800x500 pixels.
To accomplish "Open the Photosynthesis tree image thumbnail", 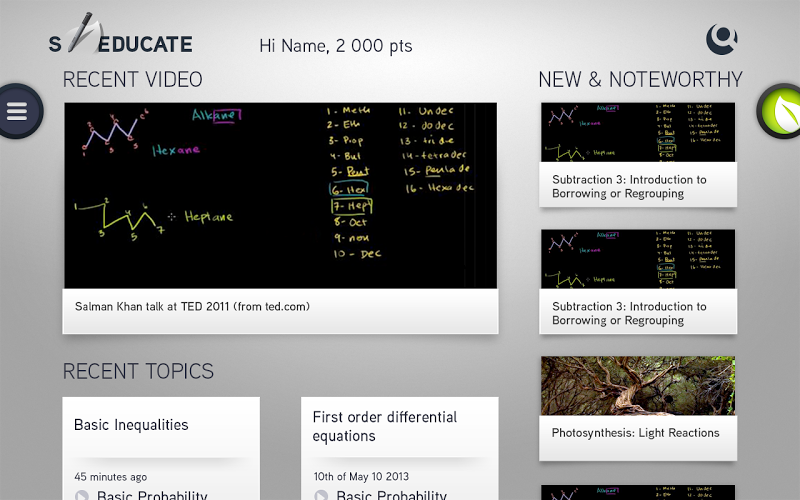I will pos(638,385).
